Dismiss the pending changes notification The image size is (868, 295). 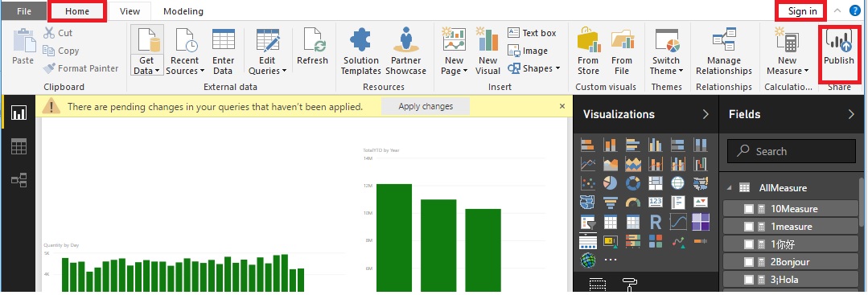562,106
